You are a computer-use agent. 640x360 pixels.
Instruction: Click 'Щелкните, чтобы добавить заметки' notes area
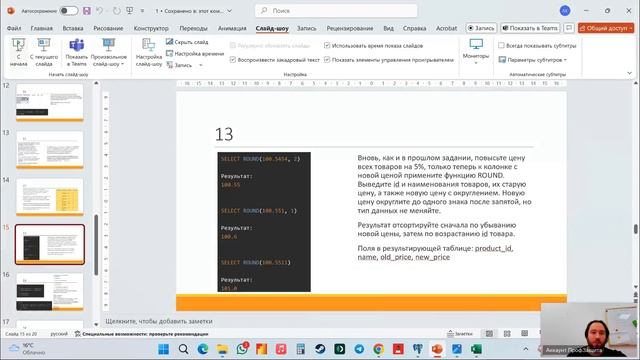click(159, 321)
